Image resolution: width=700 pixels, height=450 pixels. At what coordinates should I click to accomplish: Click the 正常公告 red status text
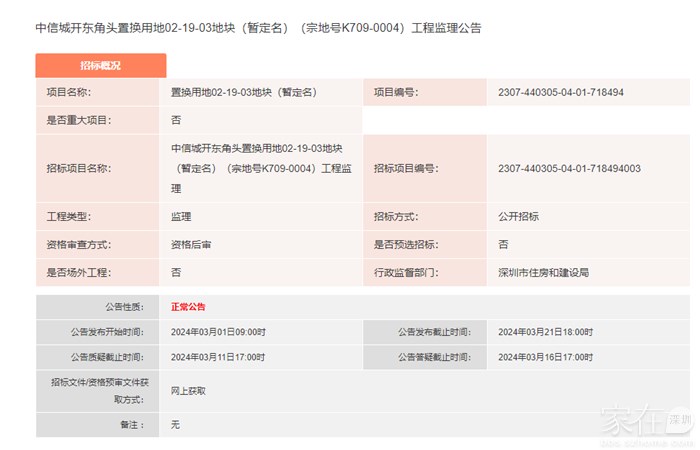[x=188, y=307]
